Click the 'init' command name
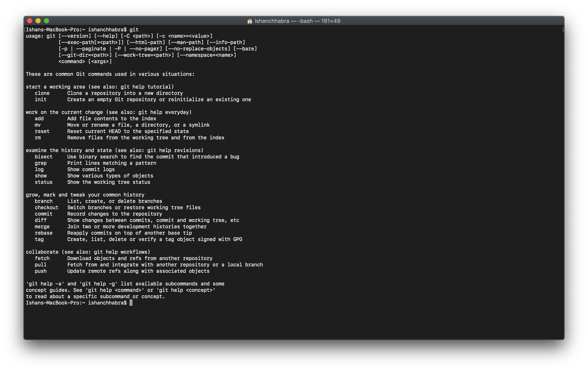This screenshot has width=588, height=371. [41, 100]
